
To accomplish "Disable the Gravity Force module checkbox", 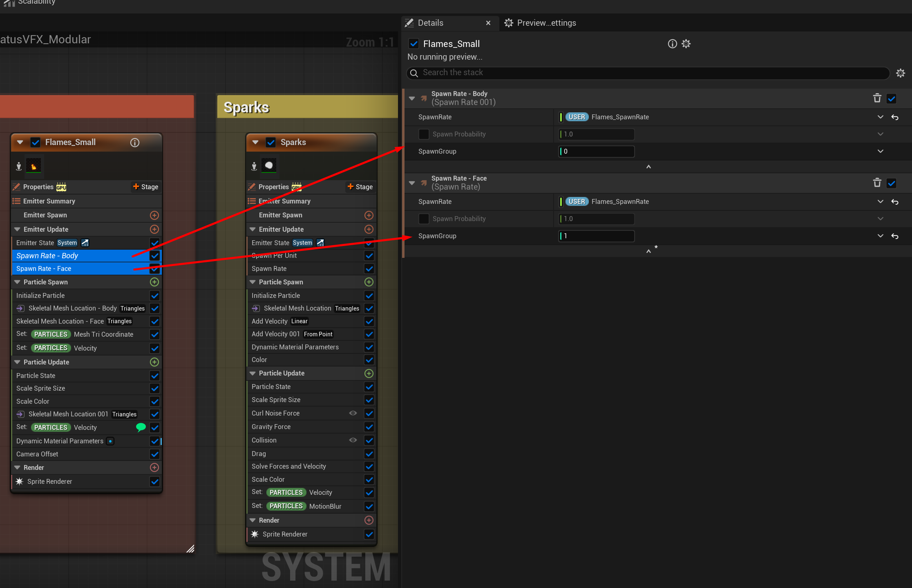I will pyautogui.click(x=369, y=427).
